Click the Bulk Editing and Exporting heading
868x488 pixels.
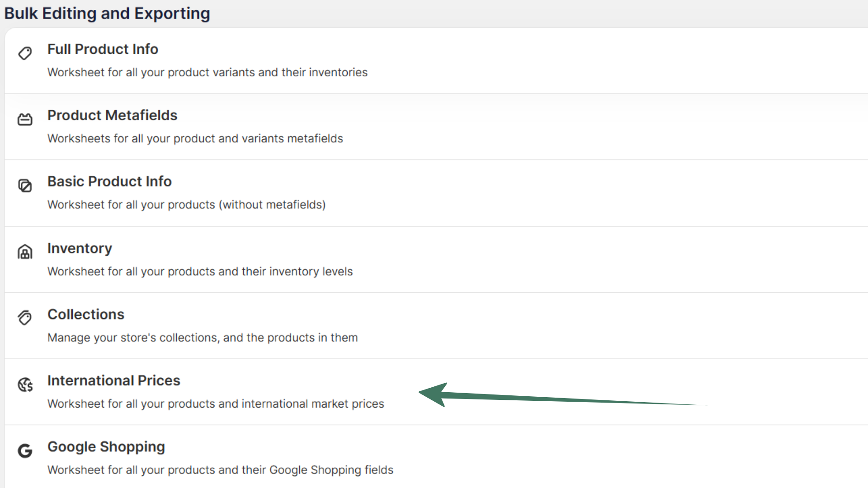pos(107,14)
